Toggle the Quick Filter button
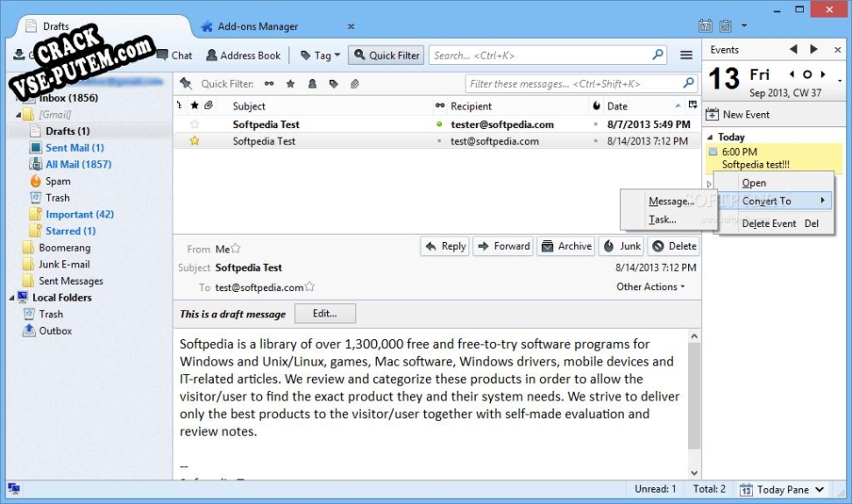 [x=387, y=55]
